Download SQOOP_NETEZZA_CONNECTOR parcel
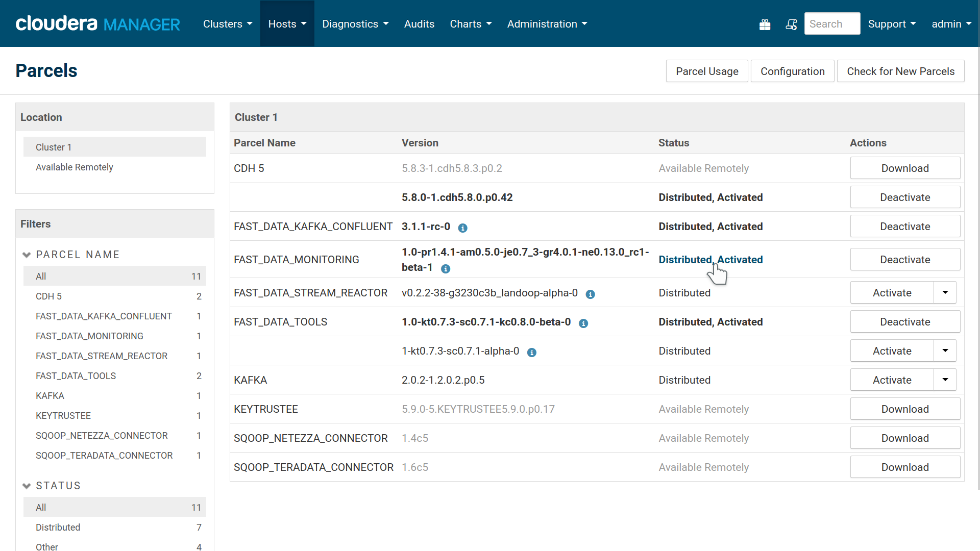This screenshot has height=551, width=980. [x=905, y=438]
